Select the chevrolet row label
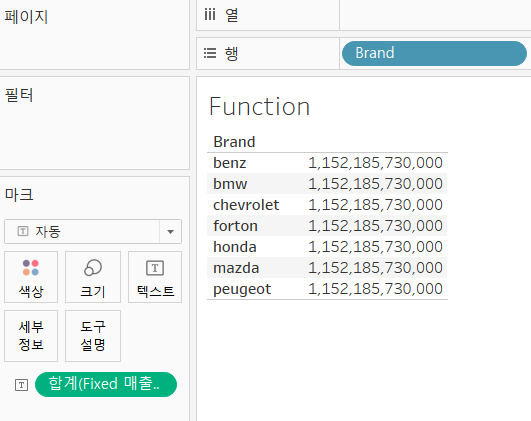531x421 pixels. [246, 205]
